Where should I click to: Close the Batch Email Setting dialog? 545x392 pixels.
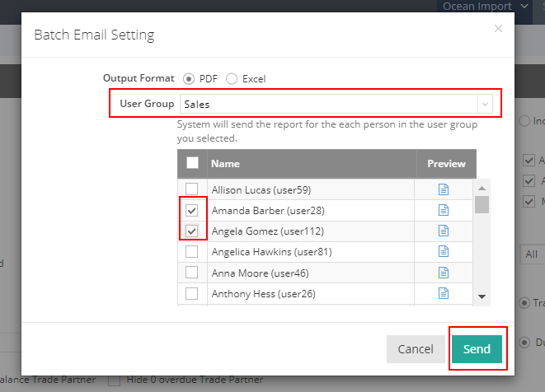point(498,29)
